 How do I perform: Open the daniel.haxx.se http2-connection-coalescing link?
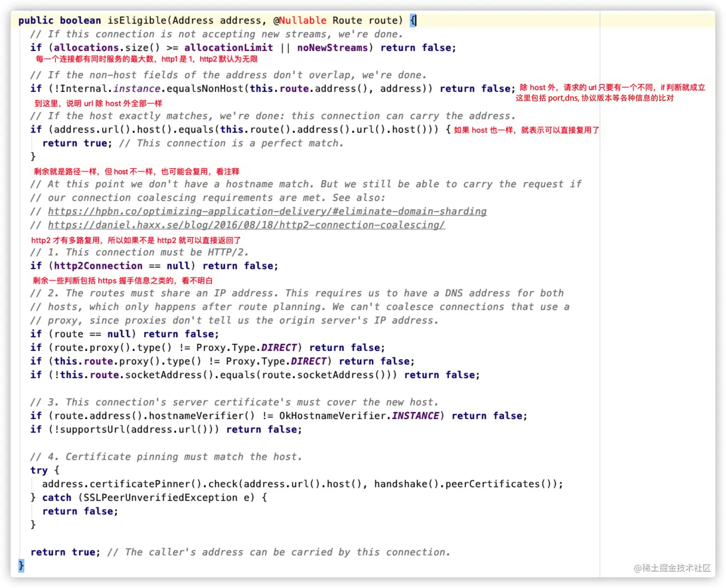pyautogui.click(x=246, y=225)
